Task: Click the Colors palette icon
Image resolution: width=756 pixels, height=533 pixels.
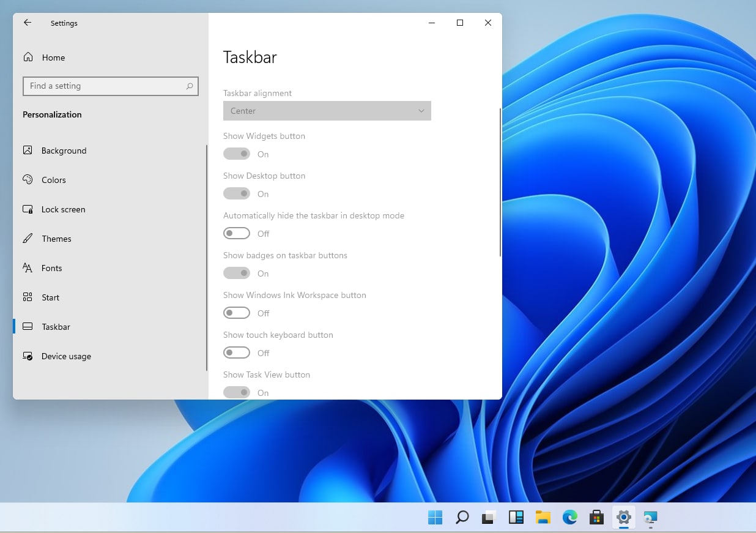Action: click(28, 179)
